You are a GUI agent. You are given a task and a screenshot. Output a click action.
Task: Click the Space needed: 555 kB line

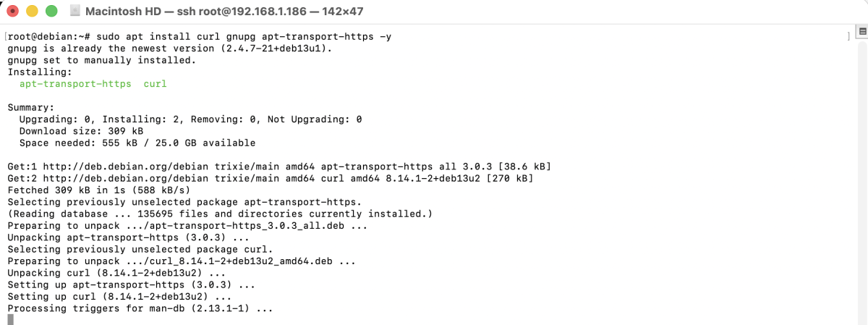(137, 143)
